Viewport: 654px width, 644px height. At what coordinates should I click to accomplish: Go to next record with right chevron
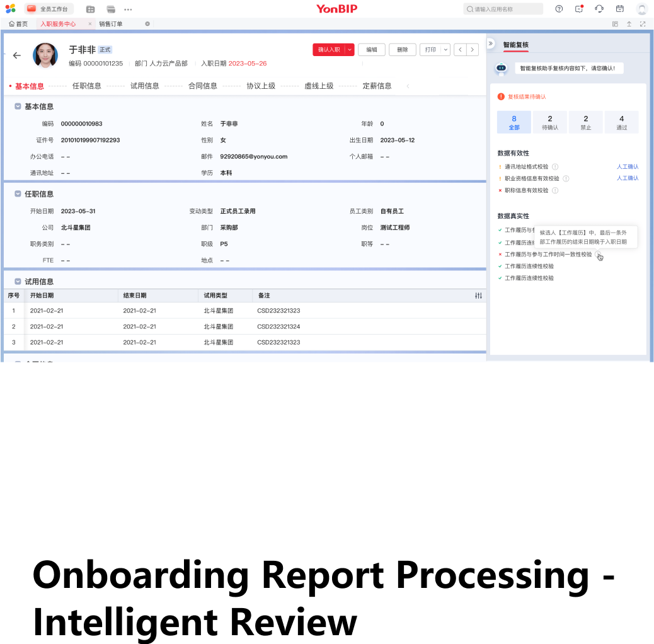point(472,50)
